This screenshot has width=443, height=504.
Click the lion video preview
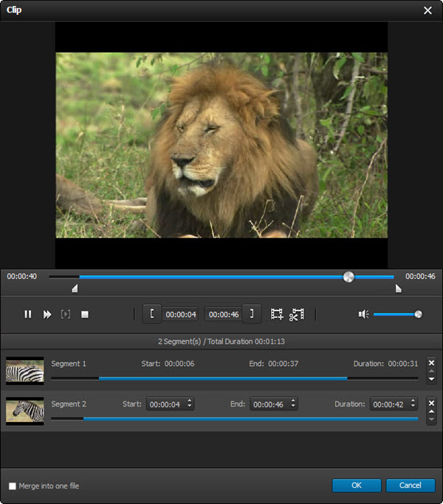click(x=221, y=145)
